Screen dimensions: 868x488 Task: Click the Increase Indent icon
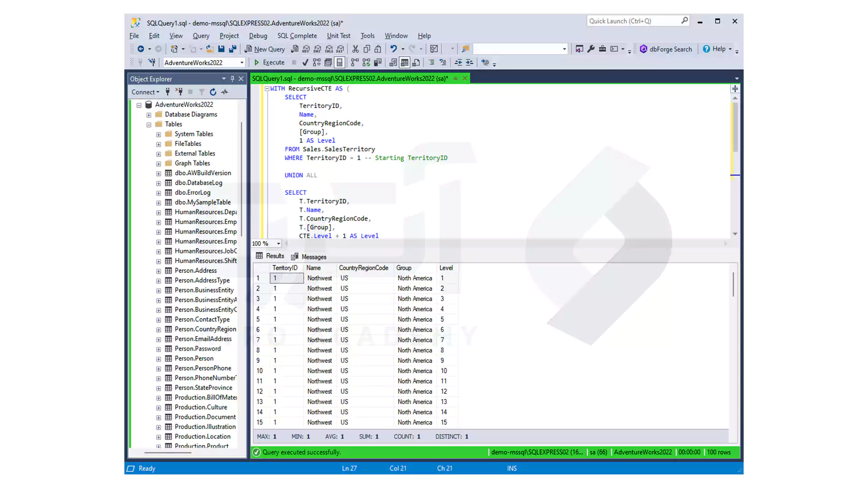[x=469, y=62]
